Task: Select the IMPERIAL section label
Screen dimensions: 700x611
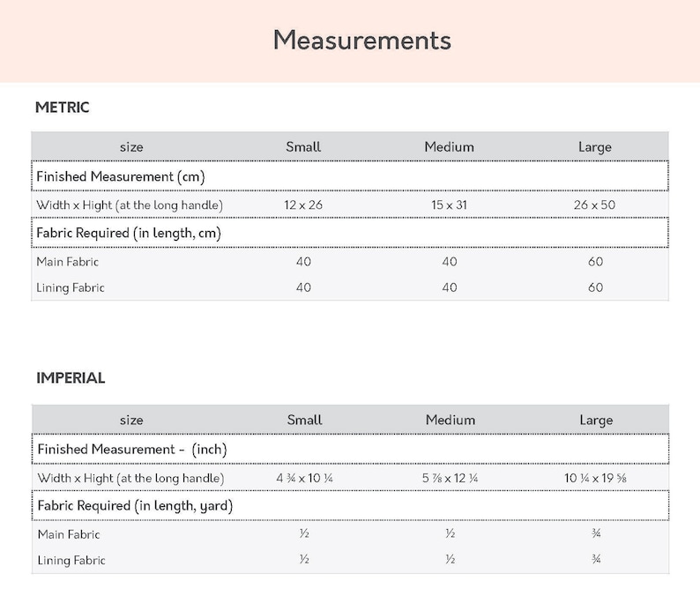Action: (71, 378)
